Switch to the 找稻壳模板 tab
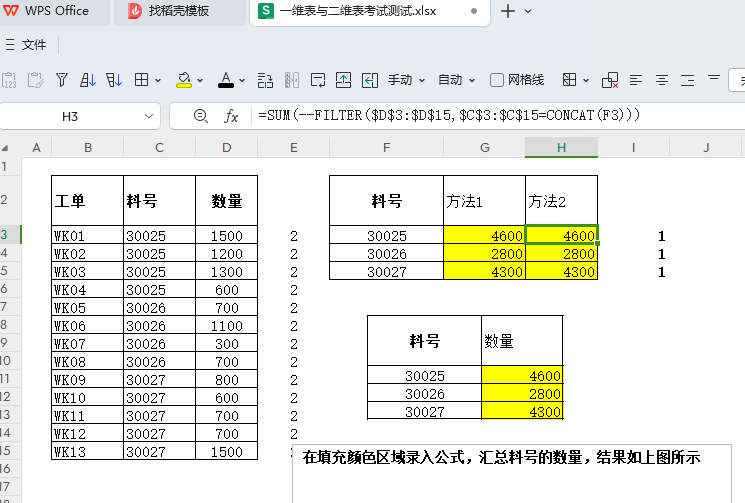Screen dimensions: 745x503 179,10
